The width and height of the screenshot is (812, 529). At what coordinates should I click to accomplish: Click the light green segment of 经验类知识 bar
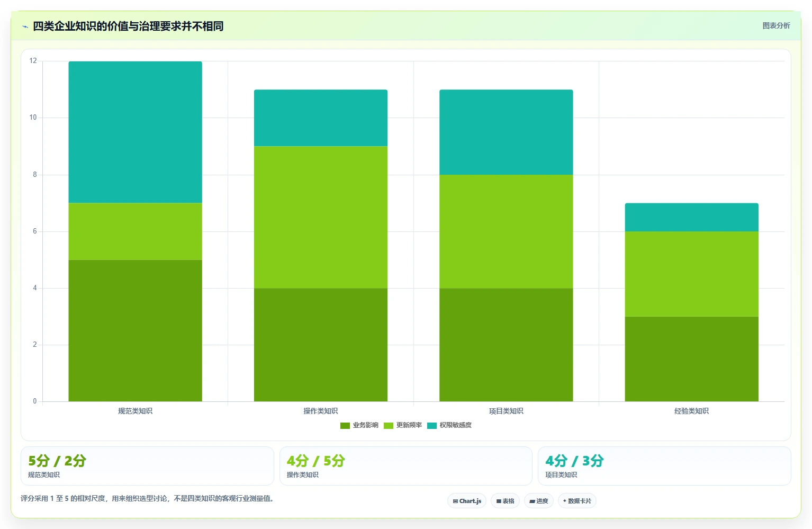tap(691, 274)
